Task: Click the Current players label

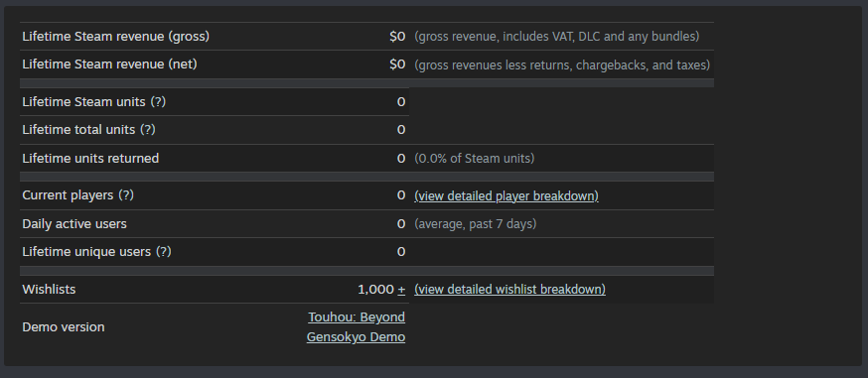Action: [68, 195]
